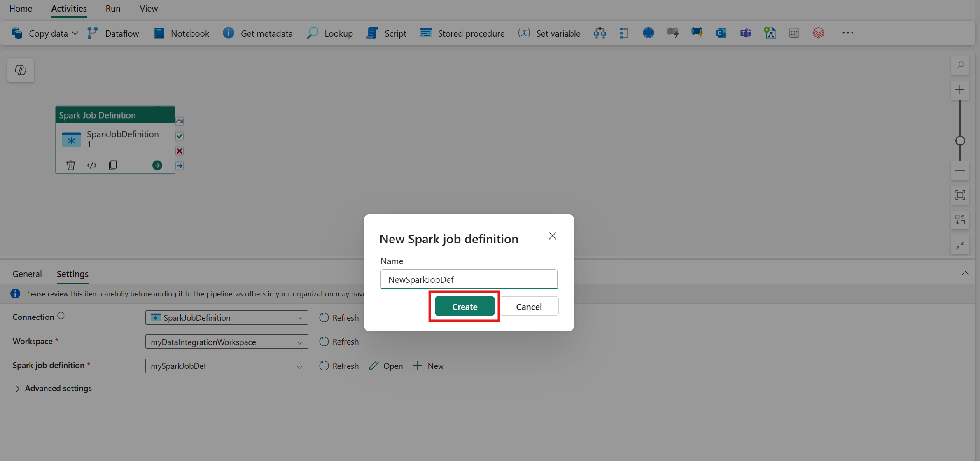The width and height of the screenshot is (980, 461).
Task: Select the Lookup activity in toolbar
Action: click(329, 33)
